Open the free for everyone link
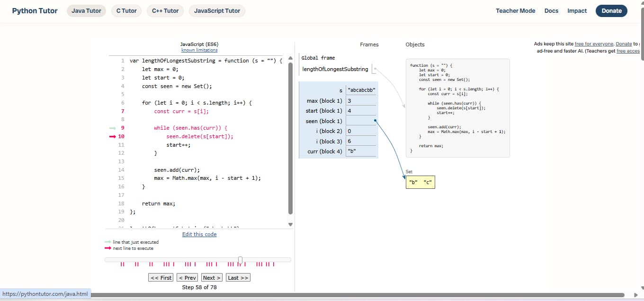644x301 pixels. [x=594, y=44]
